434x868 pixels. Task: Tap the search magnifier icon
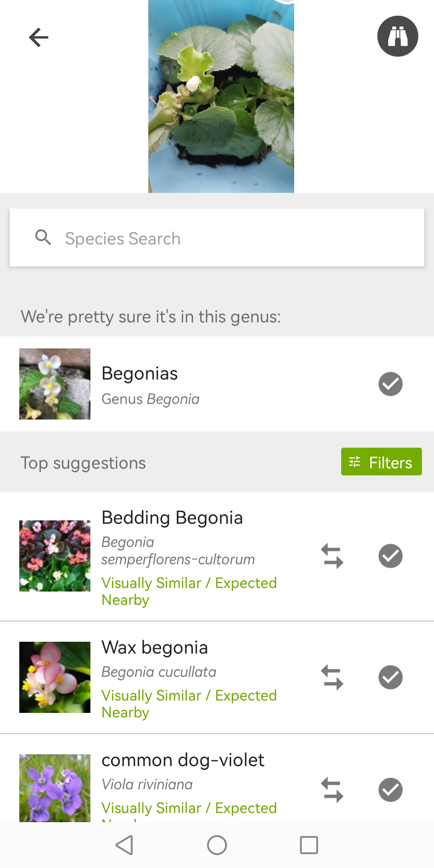point(43,237)
